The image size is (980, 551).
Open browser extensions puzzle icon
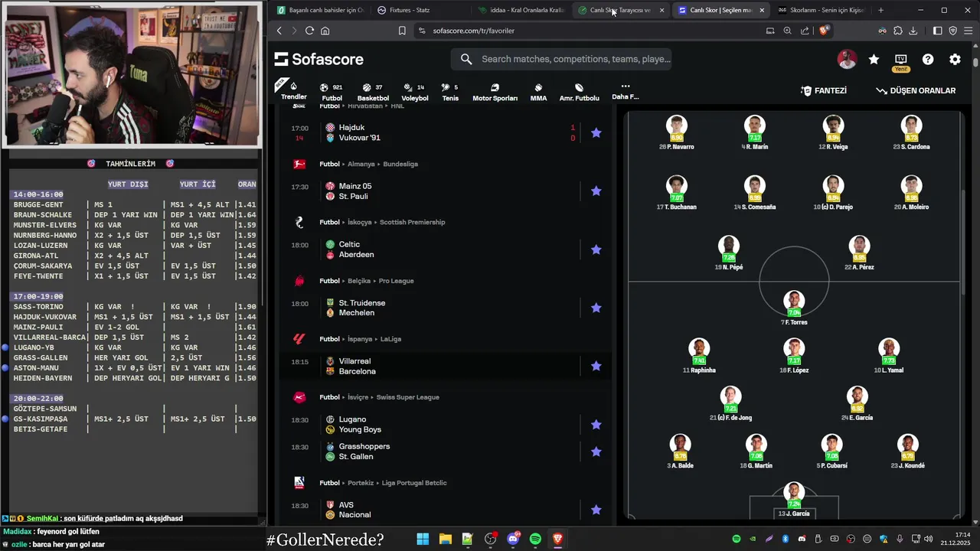[898, 31]
